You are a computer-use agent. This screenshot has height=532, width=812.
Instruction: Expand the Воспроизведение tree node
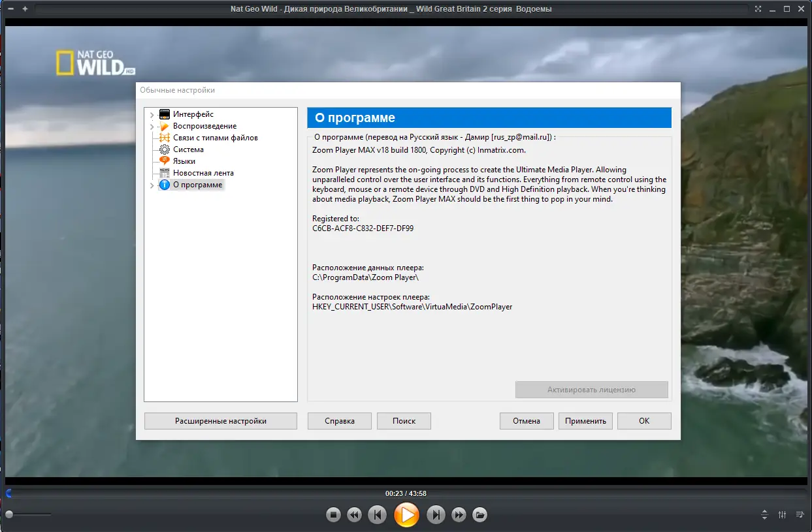152,127
